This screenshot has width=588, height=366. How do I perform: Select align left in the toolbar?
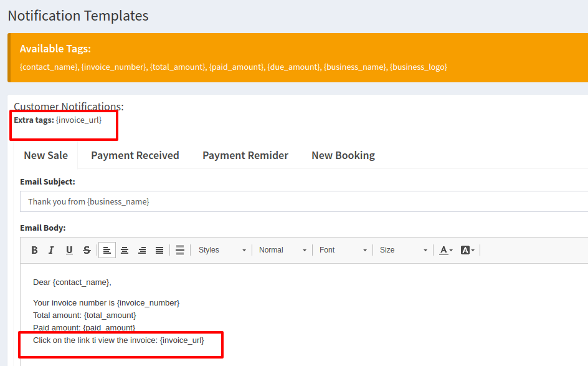(x=107, y=250)
